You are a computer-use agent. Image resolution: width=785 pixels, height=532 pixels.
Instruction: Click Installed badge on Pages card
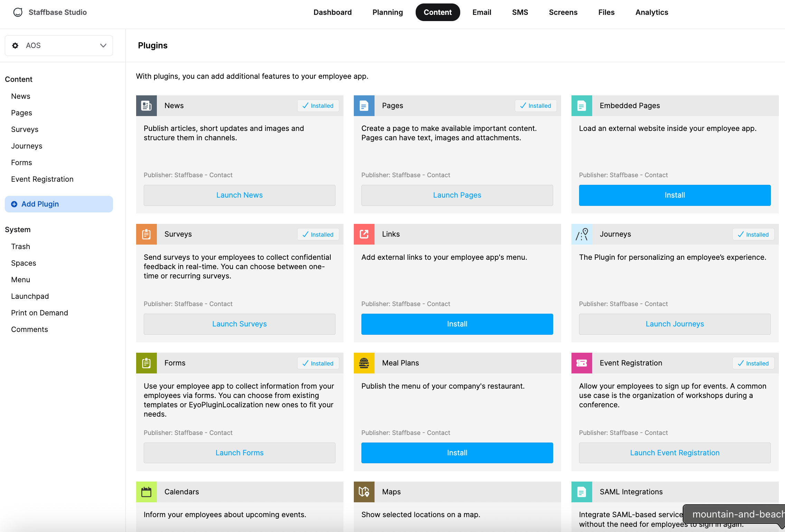pos(536,106)
